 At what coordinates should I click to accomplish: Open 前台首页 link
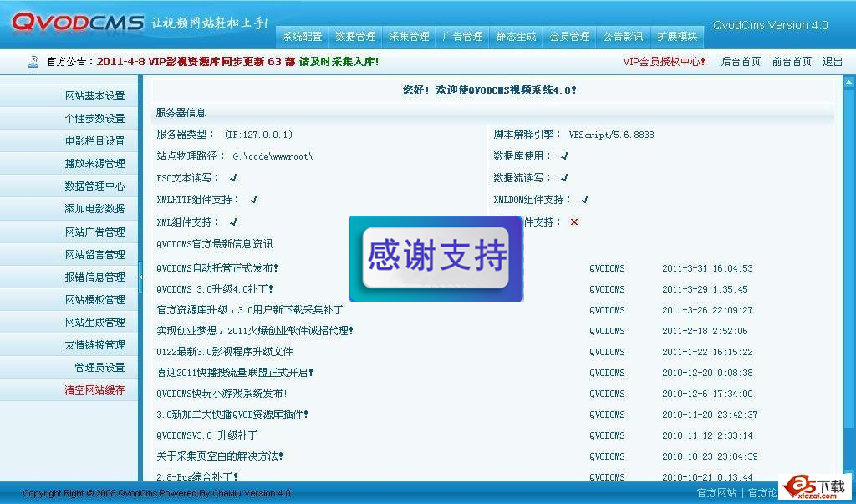pos(792,62)
